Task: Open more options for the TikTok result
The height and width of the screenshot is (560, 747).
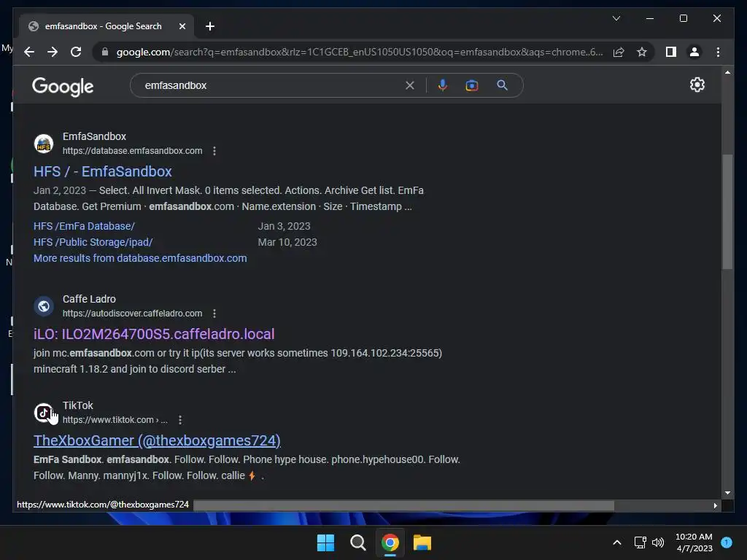Action: pos(180,420)
